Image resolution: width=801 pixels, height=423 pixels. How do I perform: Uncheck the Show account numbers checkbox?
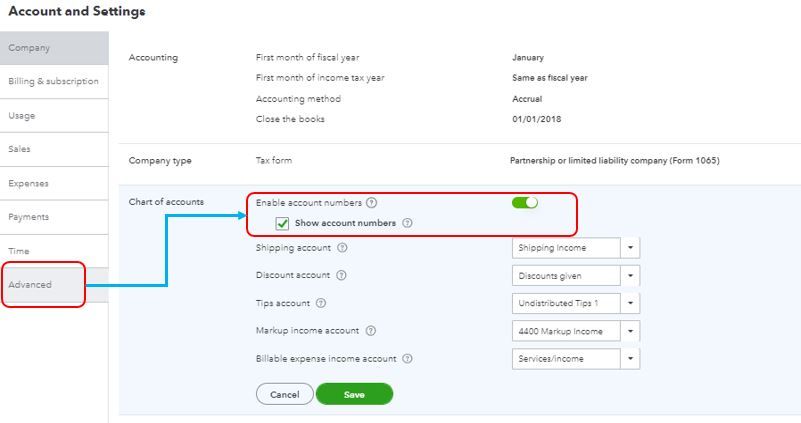(282, 223)
